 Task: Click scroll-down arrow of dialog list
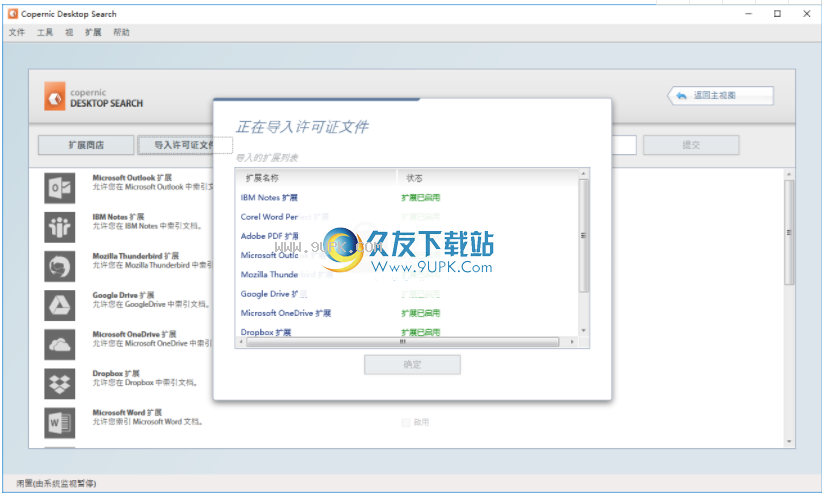[x=583, y=331]
